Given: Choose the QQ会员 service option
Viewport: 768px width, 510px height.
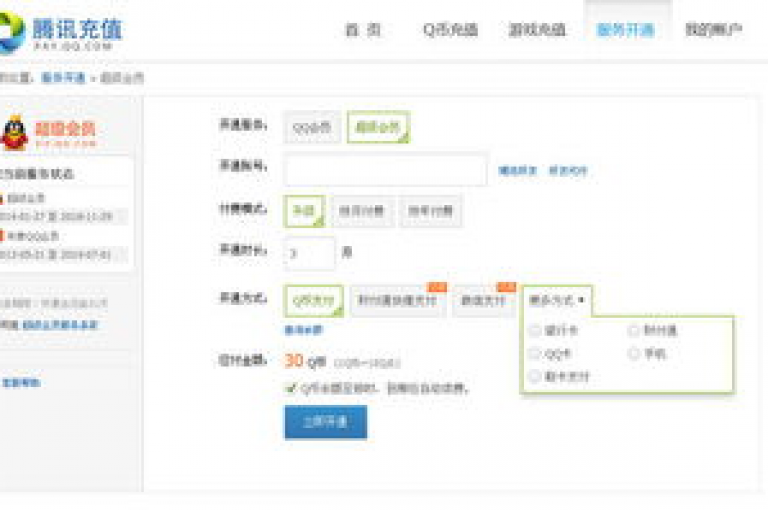Looking at the screenshot, I should click(312, 128).
